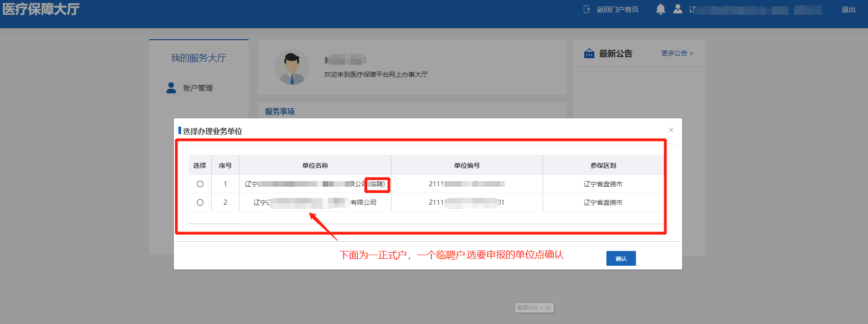Click the 确认 confirm button

coord(621,258)
